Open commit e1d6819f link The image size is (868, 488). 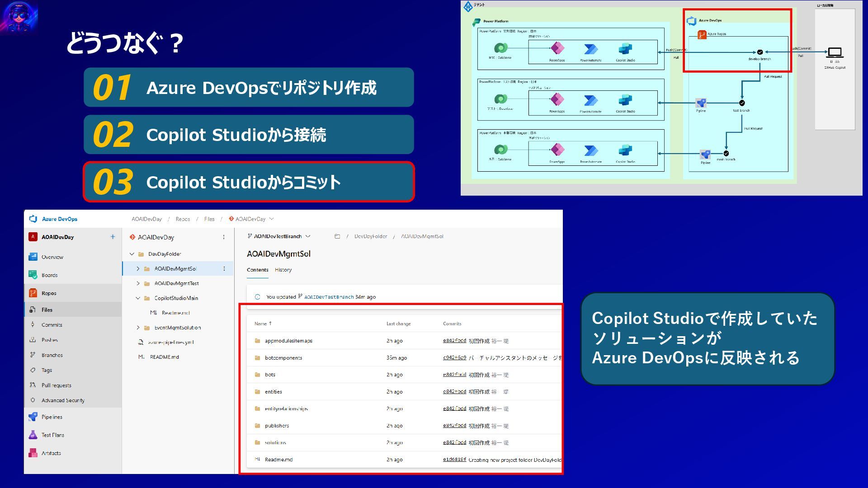click(x=454, y=459)
